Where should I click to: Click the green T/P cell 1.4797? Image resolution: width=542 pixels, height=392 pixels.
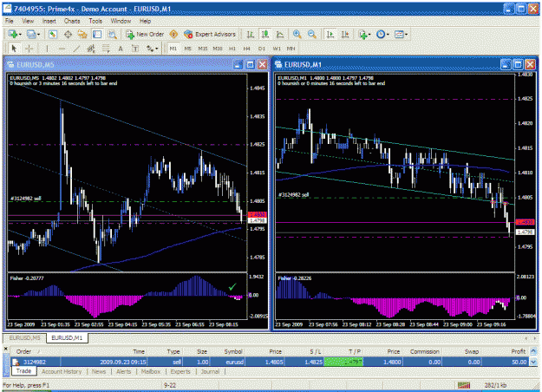coord(343,362)
